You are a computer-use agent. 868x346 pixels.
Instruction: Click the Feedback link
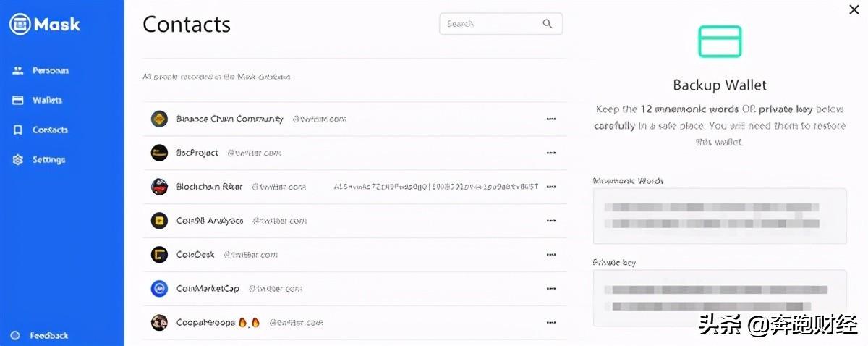(x=41, y=336)
